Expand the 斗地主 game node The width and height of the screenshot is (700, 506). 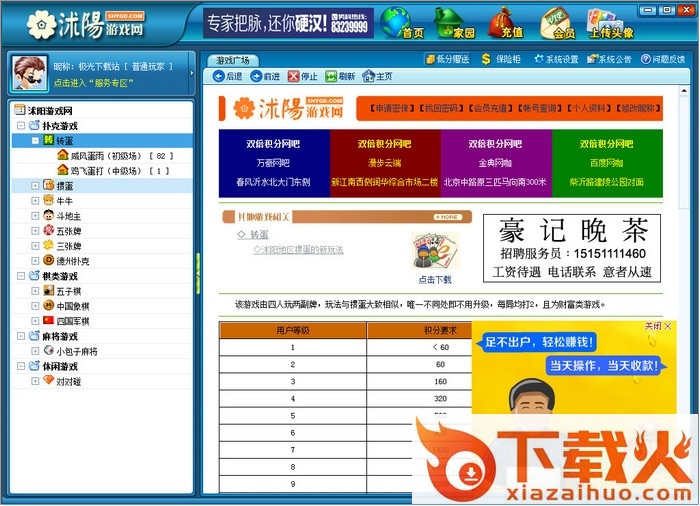coord(36,216)
